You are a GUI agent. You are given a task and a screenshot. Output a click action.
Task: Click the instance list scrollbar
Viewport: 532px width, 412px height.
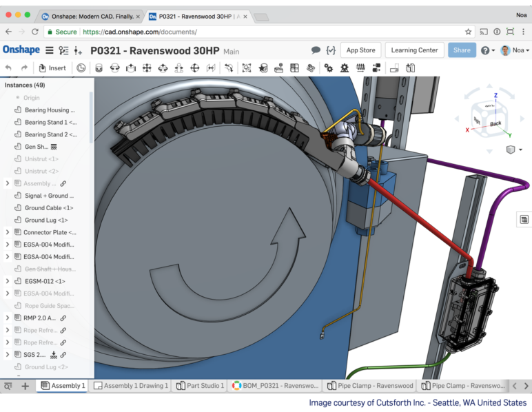click(90, 117)
